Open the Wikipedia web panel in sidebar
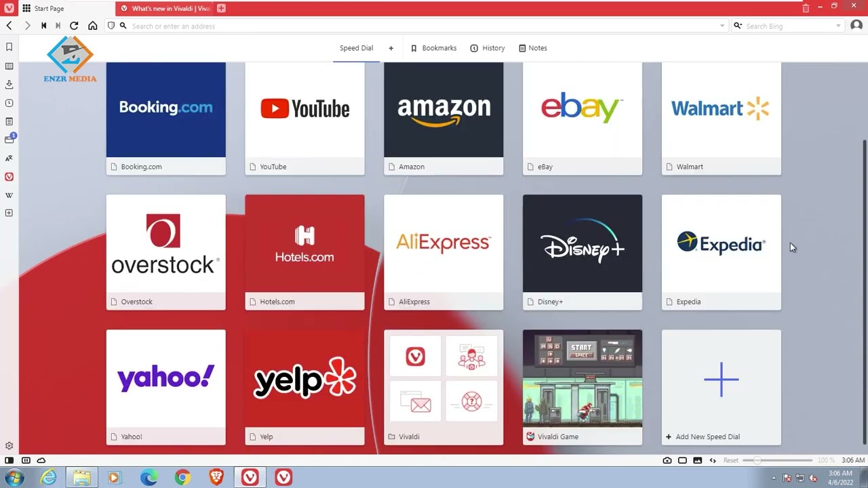This screenshot has width=868, height=488. [x=9, y=195]
